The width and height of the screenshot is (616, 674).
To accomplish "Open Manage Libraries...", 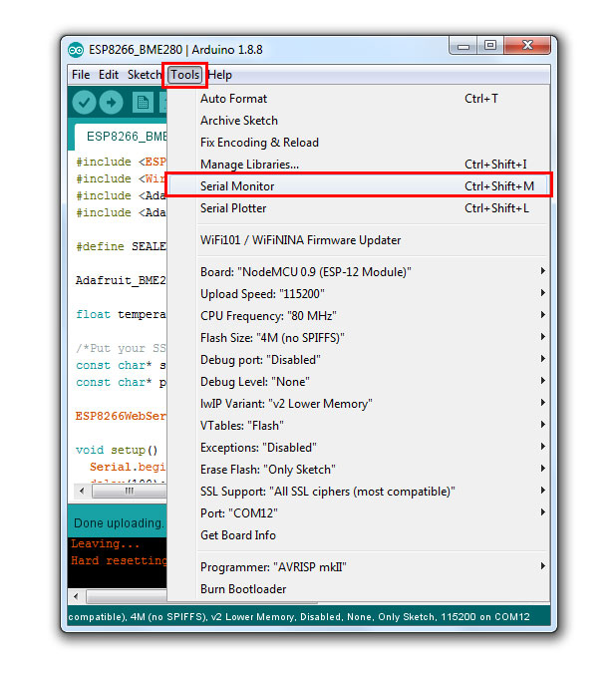I will point(358,165).
